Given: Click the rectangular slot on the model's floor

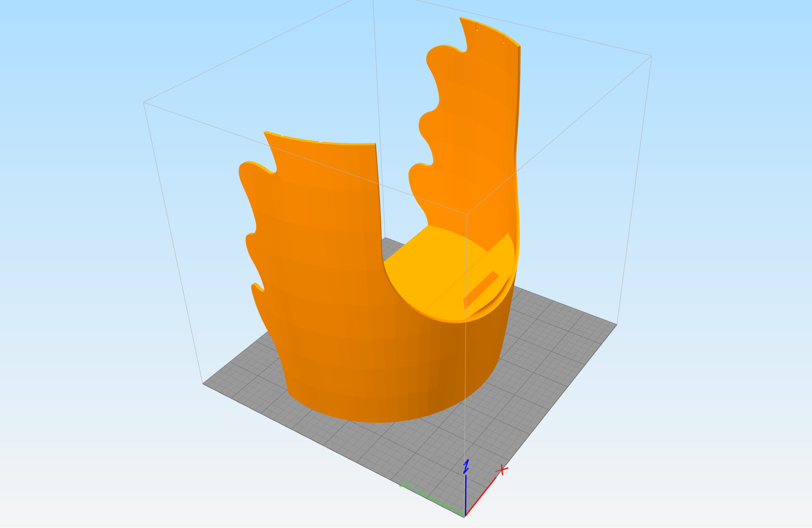Looking at the screenshot, I should click(481, 290).
